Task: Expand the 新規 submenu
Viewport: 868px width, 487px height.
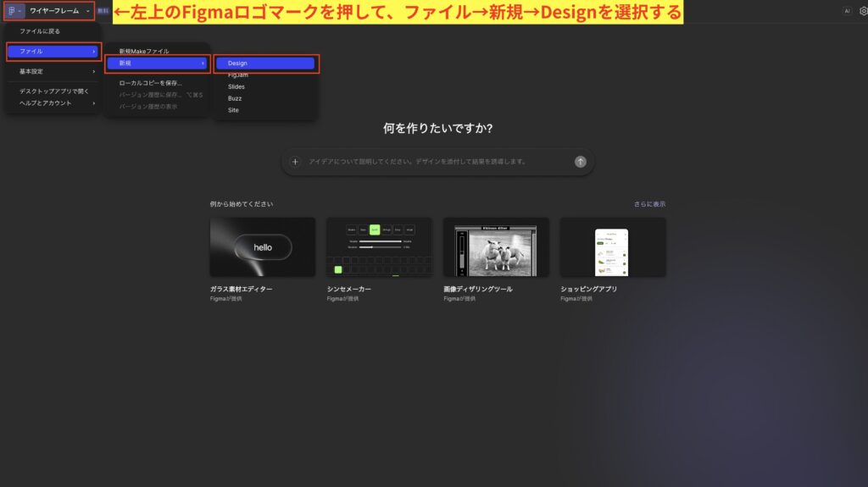Action: pos(158,64)
